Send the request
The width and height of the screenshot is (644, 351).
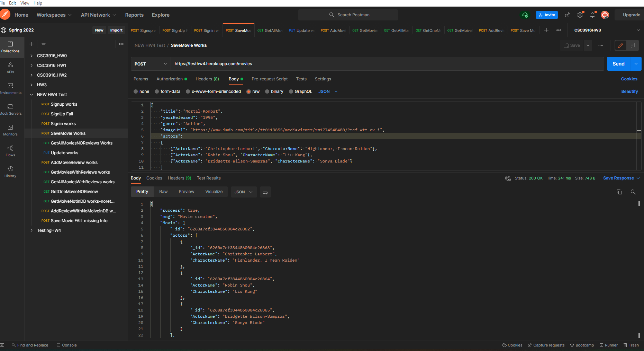click(618, 64)
